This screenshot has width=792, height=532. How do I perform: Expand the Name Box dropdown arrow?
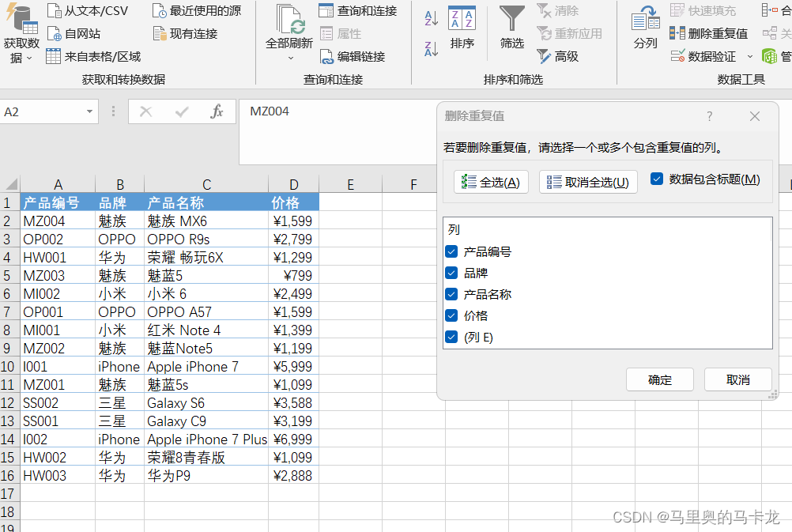coord(89,111)
